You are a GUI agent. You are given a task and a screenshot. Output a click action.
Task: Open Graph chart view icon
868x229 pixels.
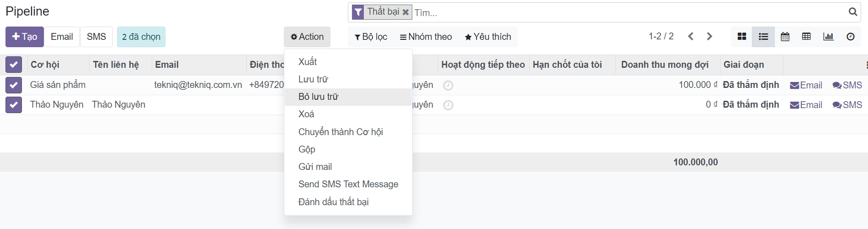coord(828,37)
